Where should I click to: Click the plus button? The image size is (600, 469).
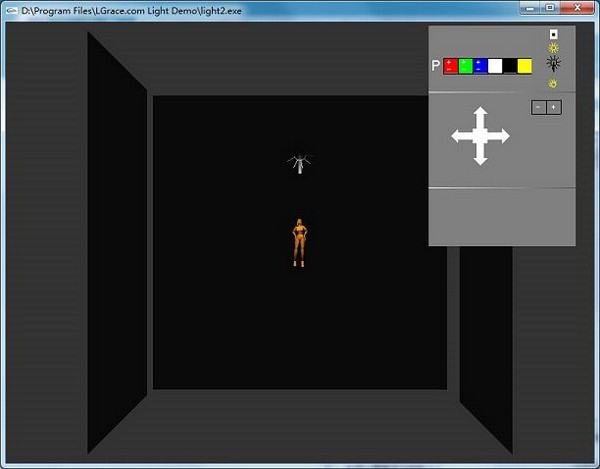tap(554, 107)
